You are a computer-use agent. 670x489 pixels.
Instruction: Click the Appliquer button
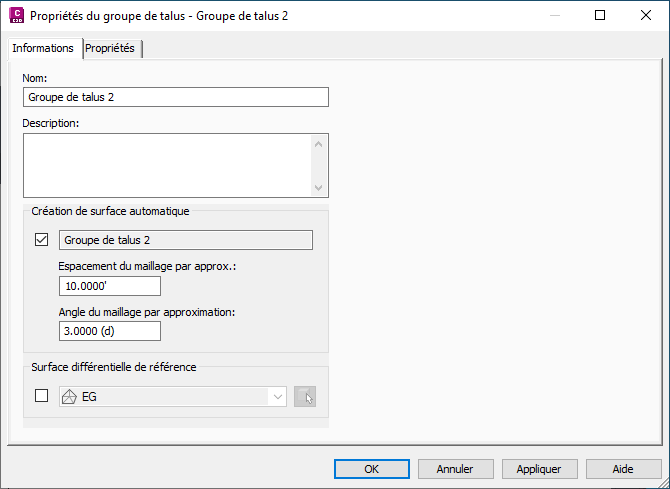539,468
